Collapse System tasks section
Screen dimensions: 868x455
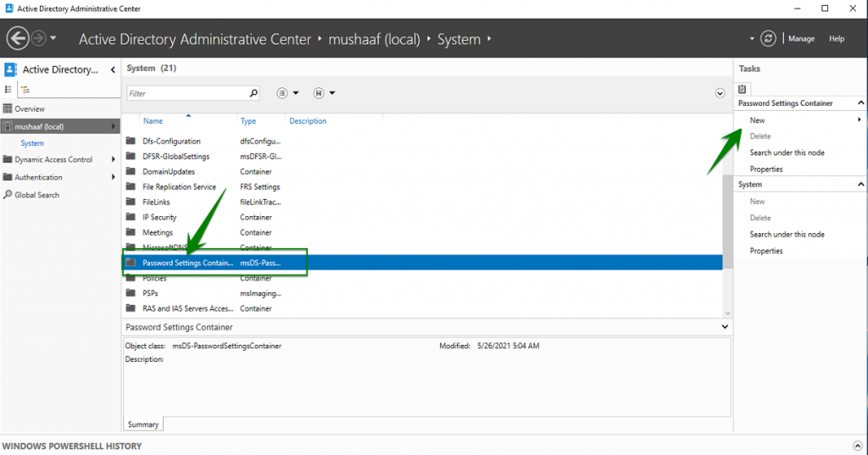(861, 185)
